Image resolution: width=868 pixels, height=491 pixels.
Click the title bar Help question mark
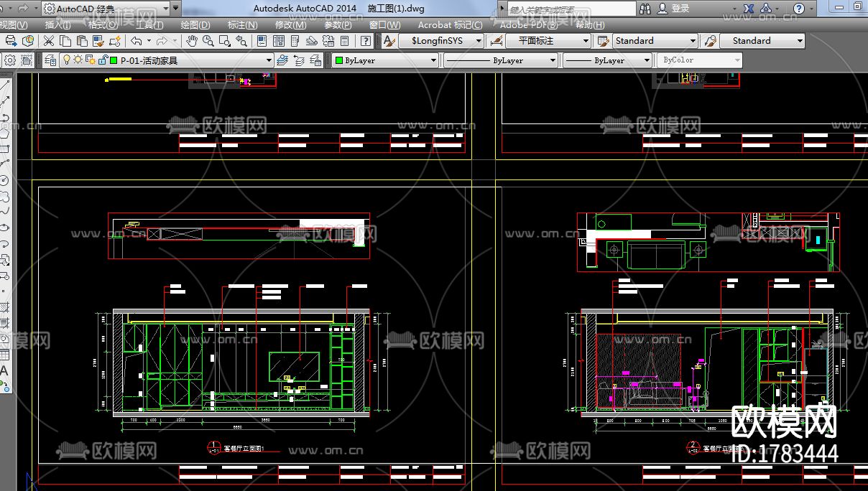799,9
